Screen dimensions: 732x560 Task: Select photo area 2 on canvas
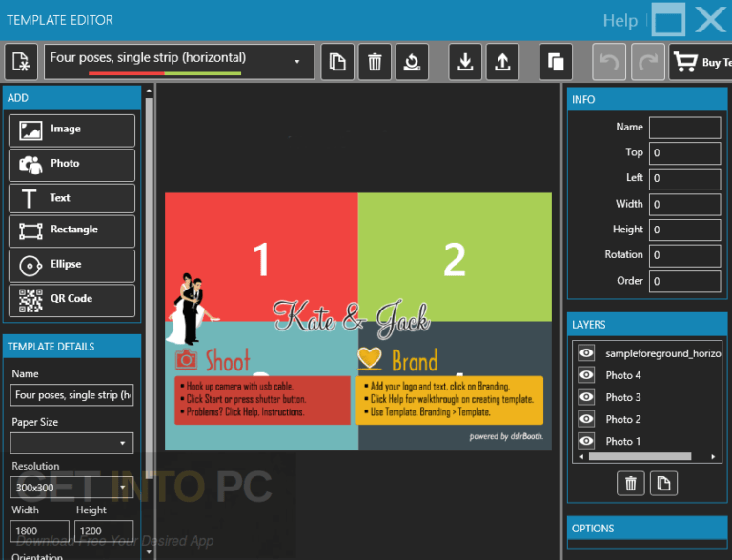pyautogui.click(x=455, y=257)
